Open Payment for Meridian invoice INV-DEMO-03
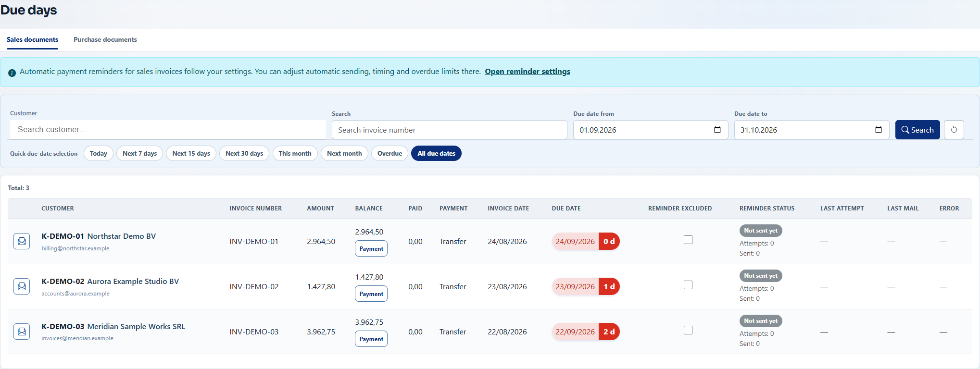980x369 pixels. point(371,339)
